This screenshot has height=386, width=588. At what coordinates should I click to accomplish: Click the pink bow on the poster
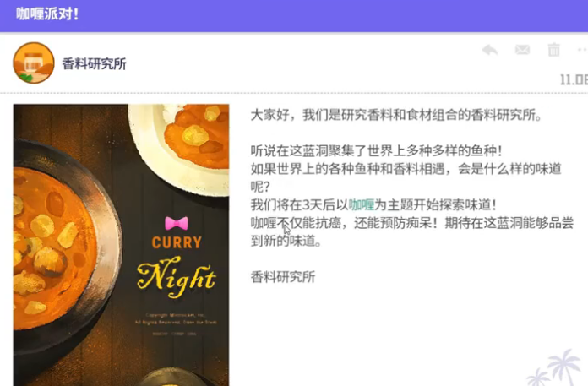click(177, 223)
